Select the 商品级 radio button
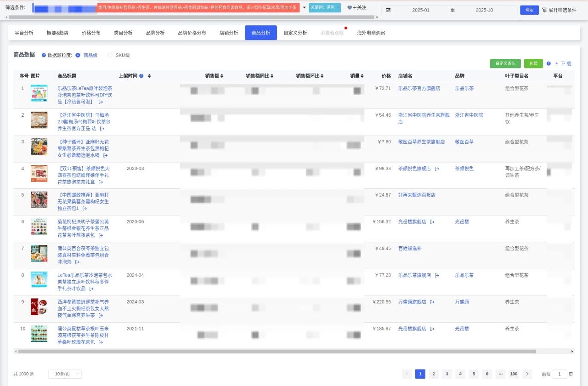The height and width of the screenshot is (386, 588). (78, 55)
